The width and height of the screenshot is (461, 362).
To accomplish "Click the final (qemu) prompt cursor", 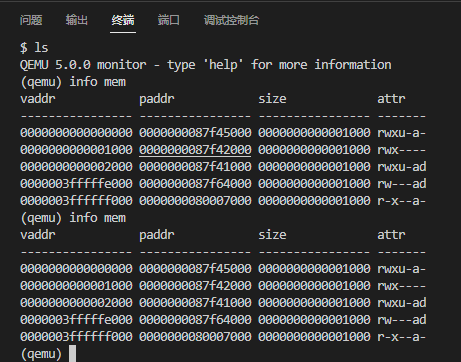I will (x=72, y=354).
